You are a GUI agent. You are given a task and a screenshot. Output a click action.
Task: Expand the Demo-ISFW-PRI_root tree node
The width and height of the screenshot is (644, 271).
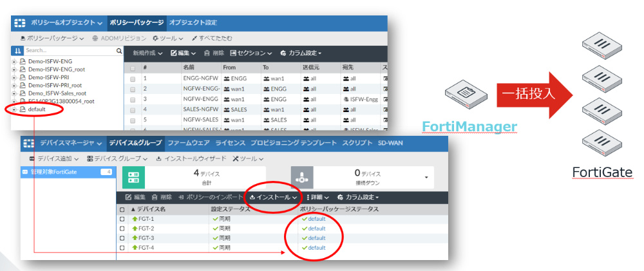(x=14, y=86)
